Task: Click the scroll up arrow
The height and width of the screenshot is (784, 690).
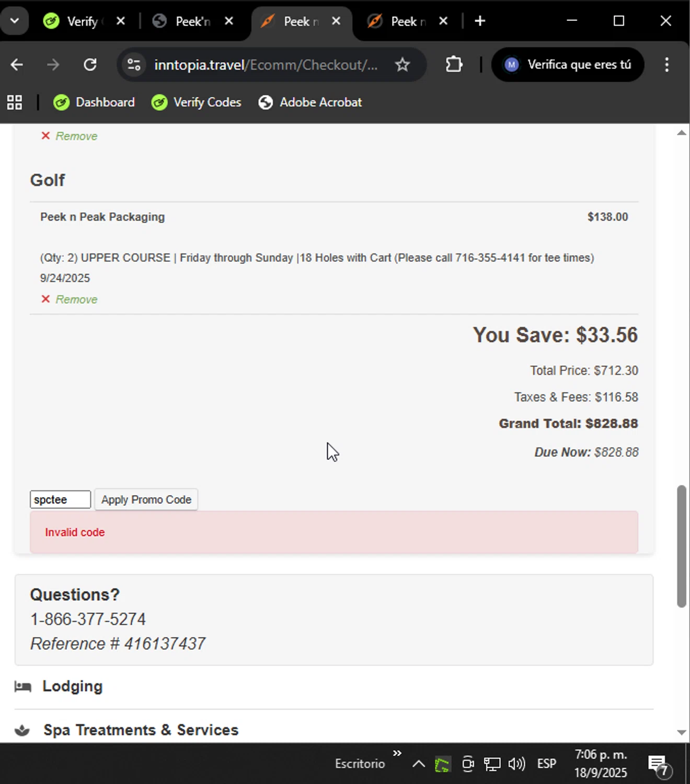Action: (x=681, y=133)
